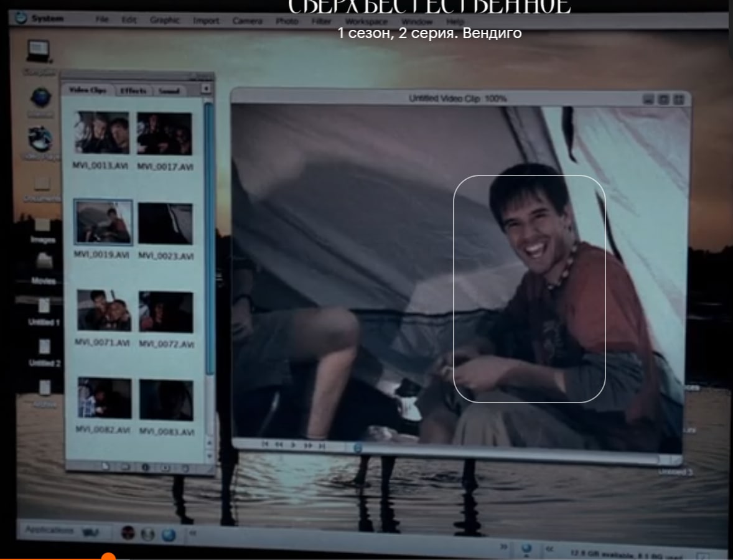Click the fourth footer icon in clips panel
Viewport: 733px width, 560px height.
(165, 467)
